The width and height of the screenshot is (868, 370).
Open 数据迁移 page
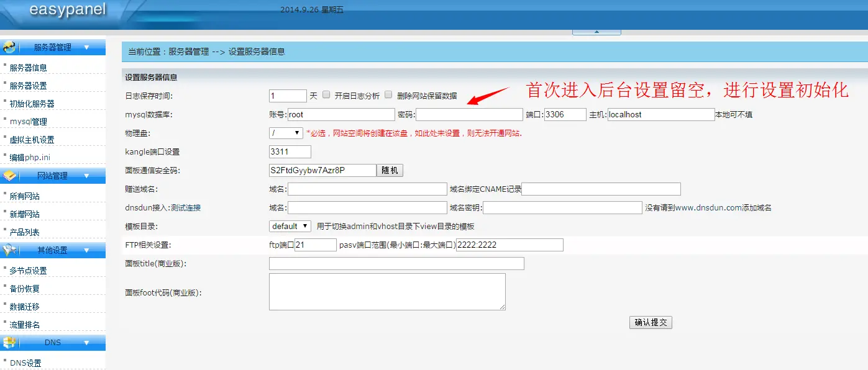(25, 307)
